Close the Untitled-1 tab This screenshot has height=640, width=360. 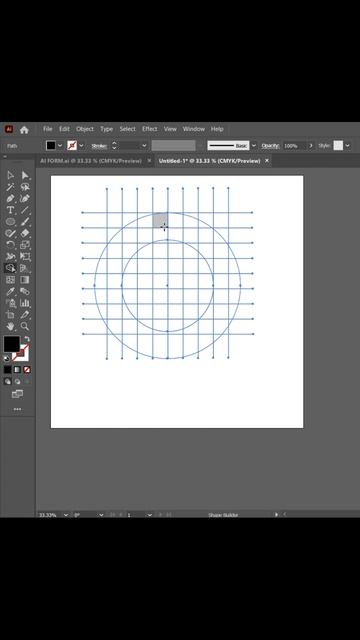[x=267, y=161]
